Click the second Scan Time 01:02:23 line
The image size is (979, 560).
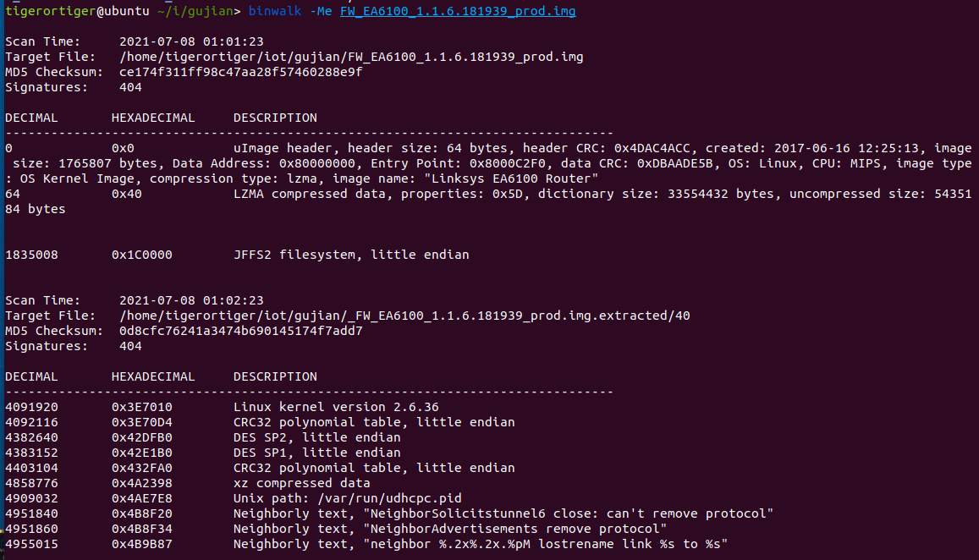pos(135,300)
